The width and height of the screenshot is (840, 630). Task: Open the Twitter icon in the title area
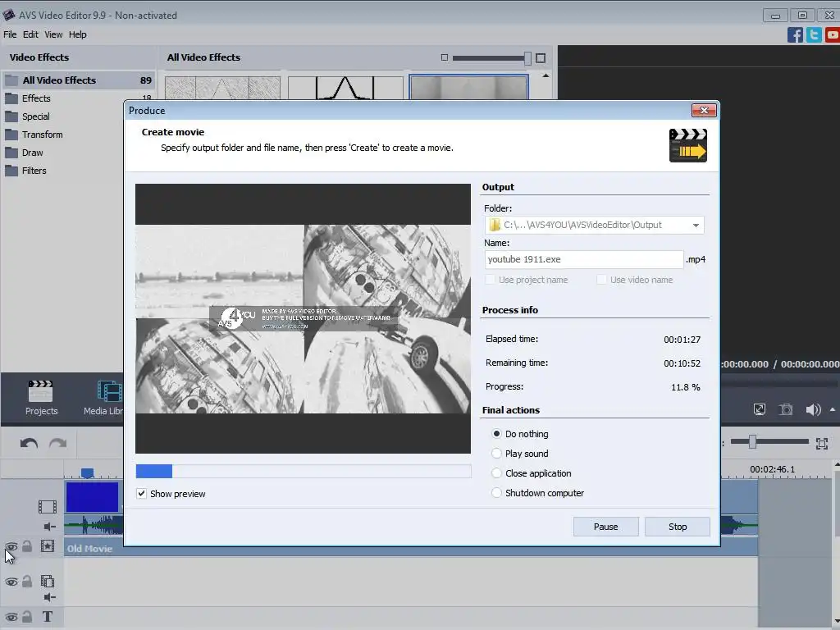pos(814,34)
